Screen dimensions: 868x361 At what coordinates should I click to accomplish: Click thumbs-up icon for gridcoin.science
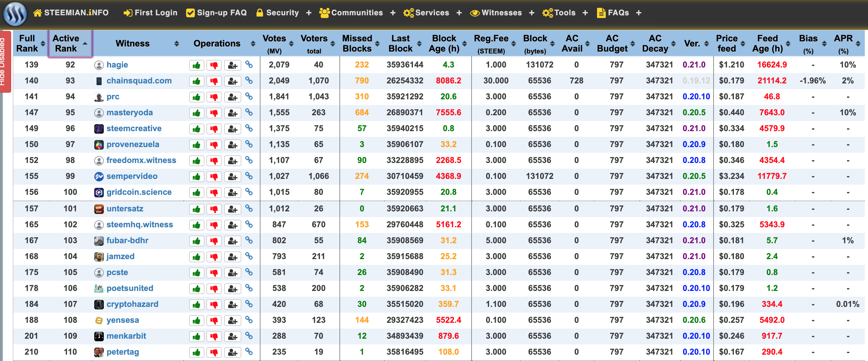196,192
